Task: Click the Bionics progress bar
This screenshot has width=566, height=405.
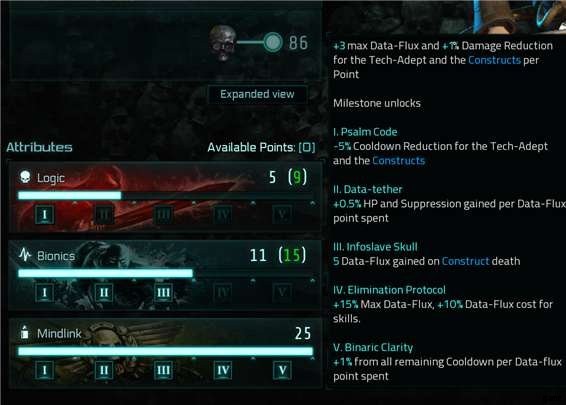Action: tap(166, 273)
